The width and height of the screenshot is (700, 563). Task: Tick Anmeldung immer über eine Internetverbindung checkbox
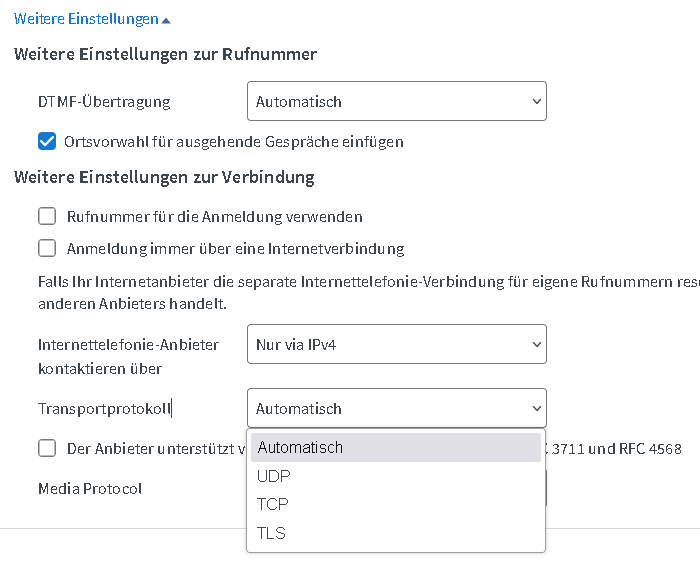47,248
